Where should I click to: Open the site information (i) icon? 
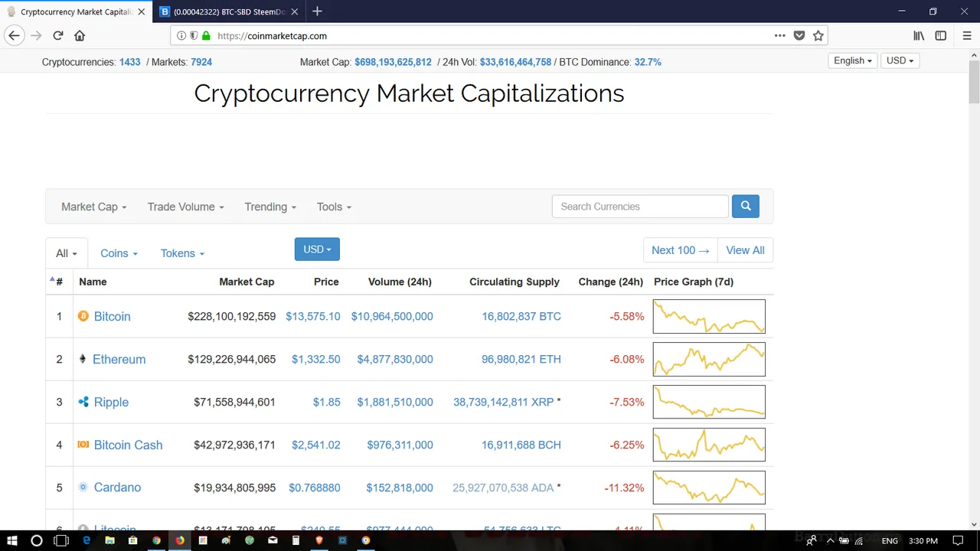coord(181,35)
